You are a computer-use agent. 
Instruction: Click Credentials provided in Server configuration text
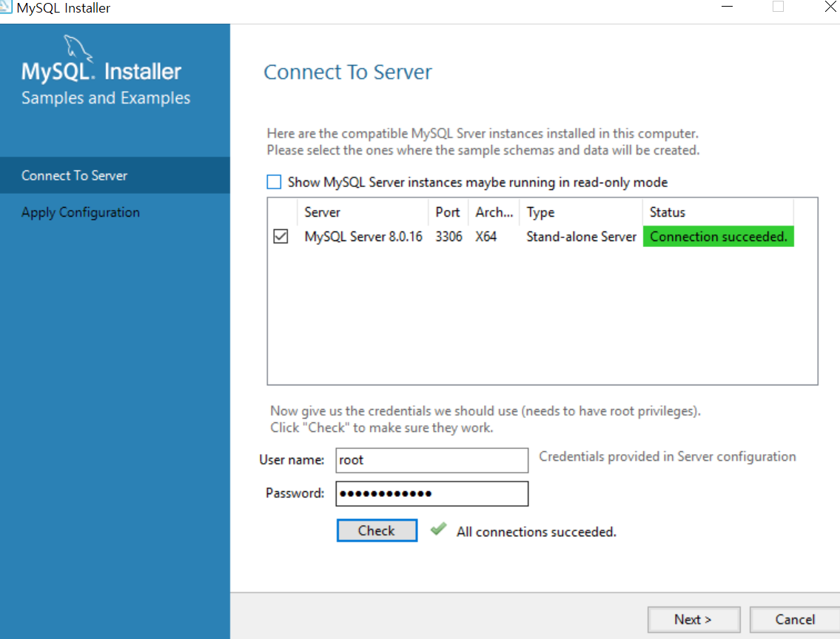668,456
